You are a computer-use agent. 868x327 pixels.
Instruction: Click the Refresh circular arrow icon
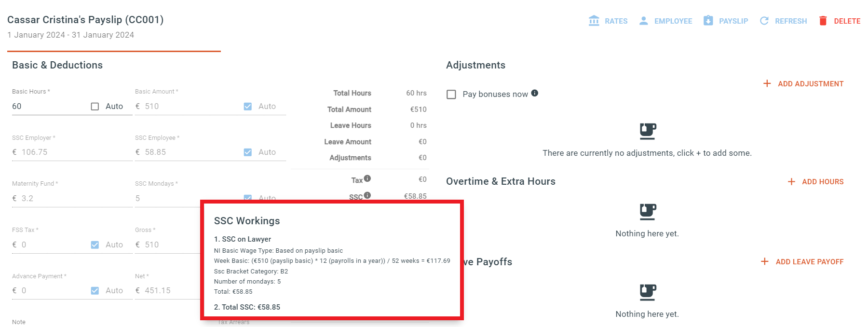pyautogui.click(x=764, y=21)
